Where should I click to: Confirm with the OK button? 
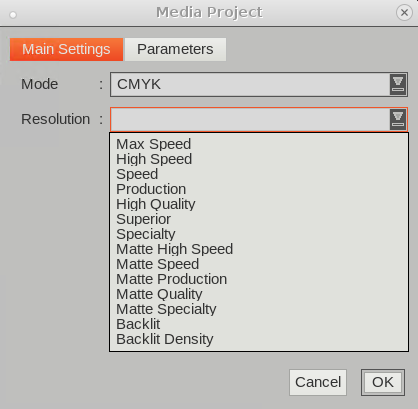383,382
